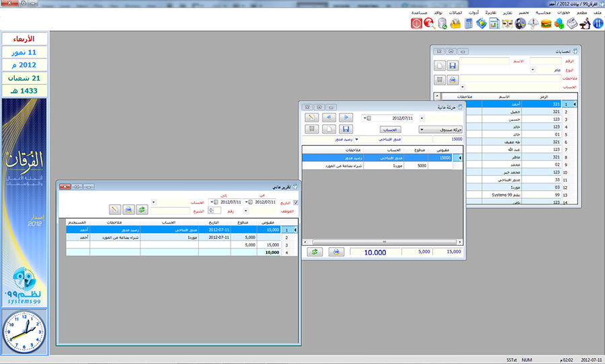Open the اتصالات menu
This screenshot has width=605, height=364.
click(x=455, y=13)
